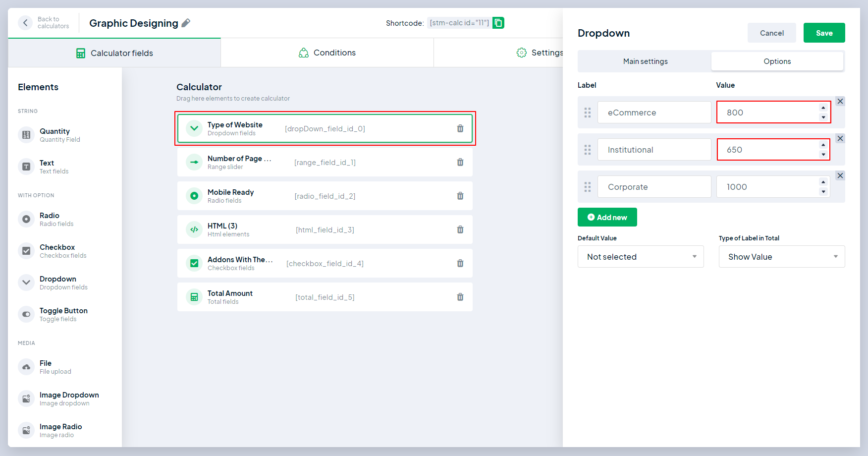This screenshot has height=456, width=868.
Task: Click the pencil icon to rename Graphic Designing
Action: 186,23
